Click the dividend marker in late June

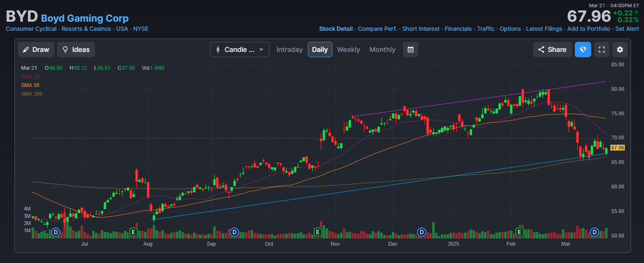point(56,232)
